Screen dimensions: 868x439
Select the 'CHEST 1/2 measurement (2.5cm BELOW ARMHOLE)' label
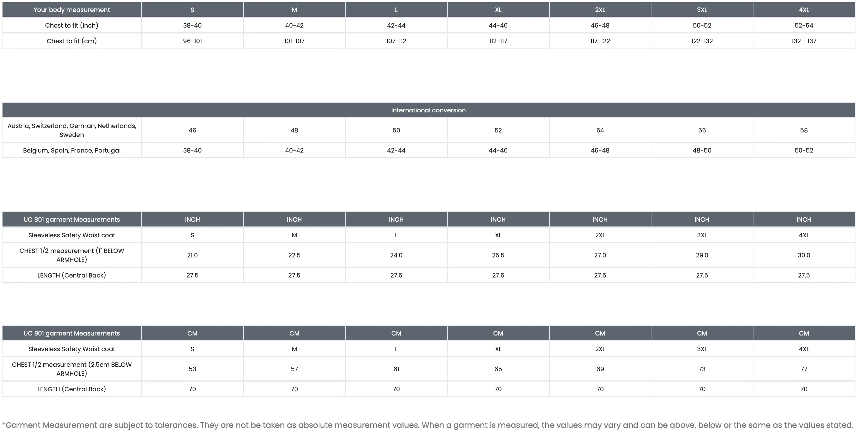[x=72, y=369]
